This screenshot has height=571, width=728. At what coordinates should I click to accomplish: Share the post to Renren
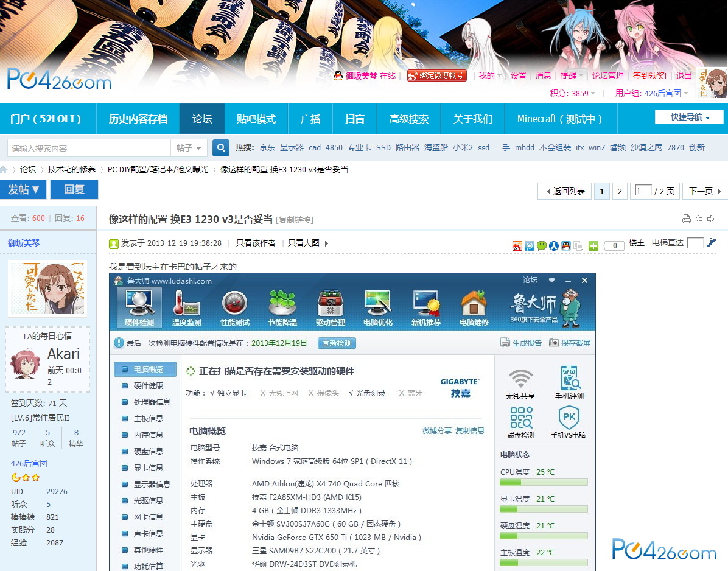(553, 245)
